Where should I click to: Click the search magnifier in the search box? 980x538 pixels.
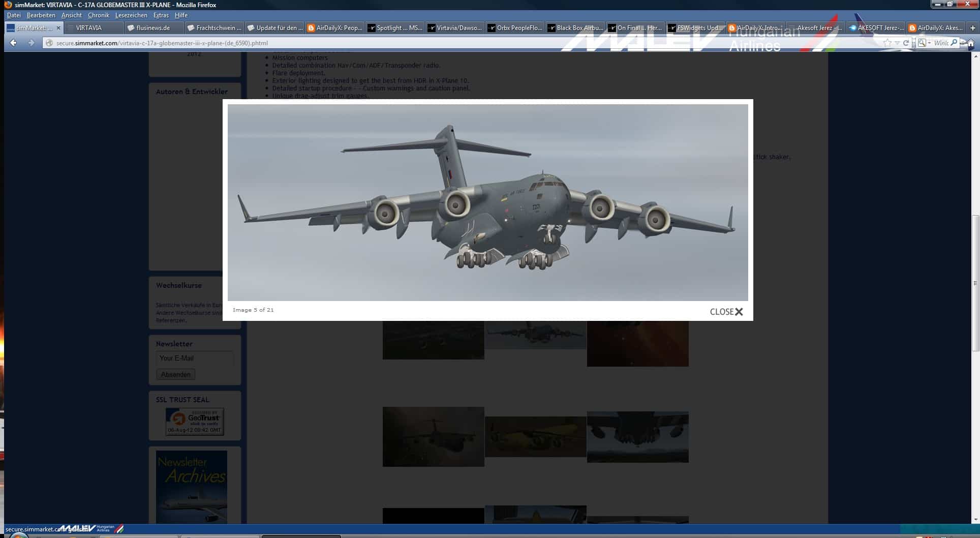pyautogui.click(x=954, y=43)
